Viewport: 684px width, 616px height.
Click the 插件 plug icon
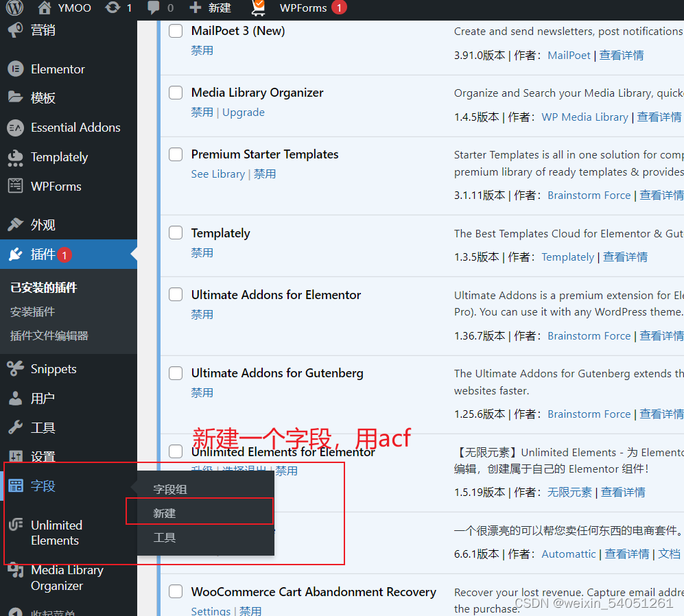[x=15, y=254]
